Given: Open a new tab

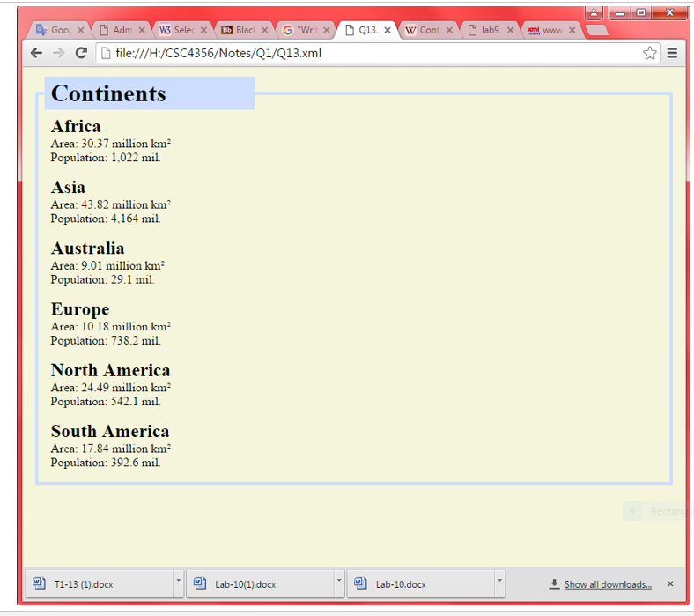Looking at the screenshot, I should click(x=596, y=30).
